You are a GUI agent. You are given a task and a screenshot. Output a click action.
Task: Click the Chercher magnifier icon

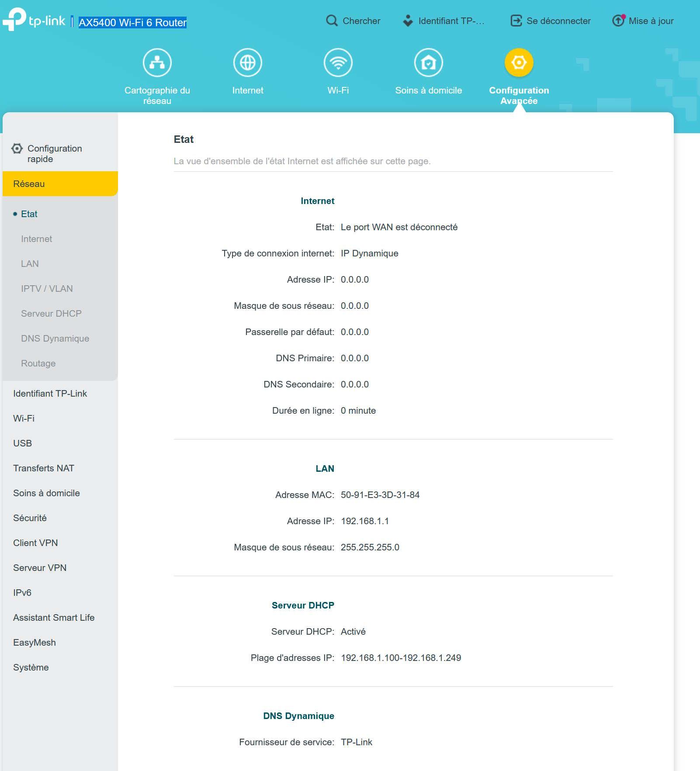[332, 21]
